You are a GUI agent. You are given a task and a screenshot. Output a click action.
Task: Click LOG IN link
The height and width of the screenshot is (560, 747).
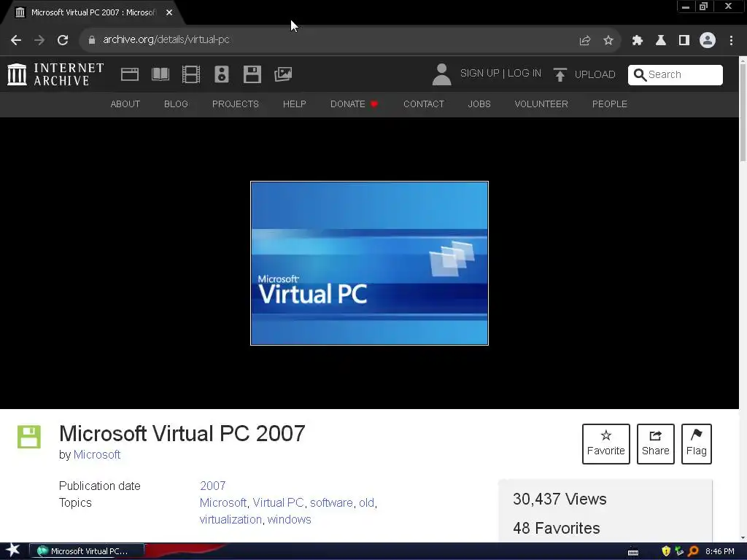(524, 74)
